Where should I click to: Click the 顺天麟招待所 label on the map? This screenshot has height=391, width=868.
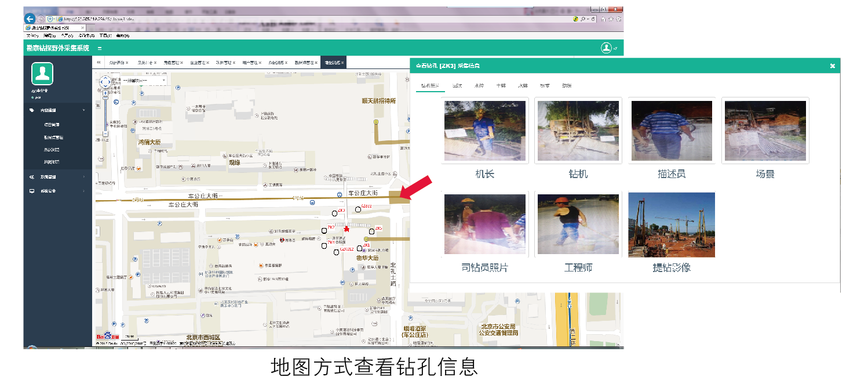click(x=378, y=100)
